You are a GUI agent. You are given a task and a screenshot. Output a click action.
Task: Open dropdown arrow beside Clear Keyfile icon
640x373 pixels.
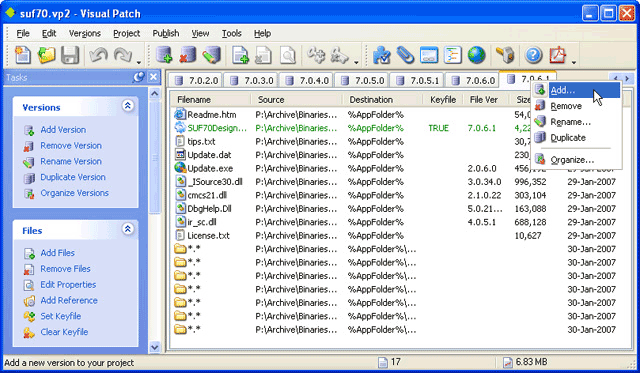pyautogui.click(x=356, y=62)
